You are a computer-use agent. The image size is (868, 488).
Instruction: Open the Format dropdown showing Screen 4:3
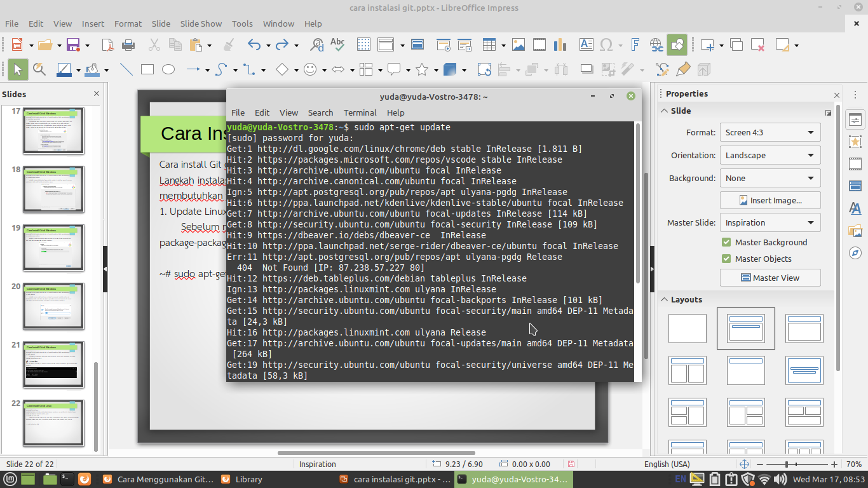pyautogui.click(x=770, y=132)
